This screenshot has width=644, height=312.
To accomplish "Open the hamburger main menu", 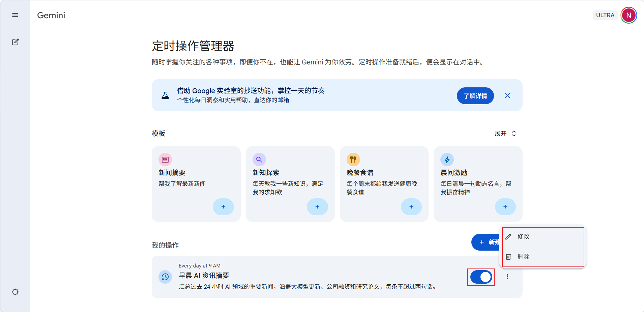I will (15, 15).
